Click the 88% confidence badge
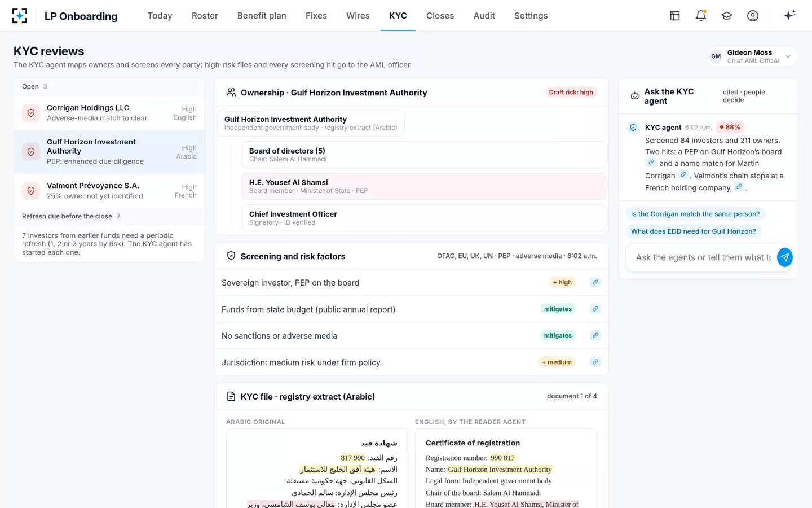The width and height of the screenshot is (812, 508). pos(731,127)
